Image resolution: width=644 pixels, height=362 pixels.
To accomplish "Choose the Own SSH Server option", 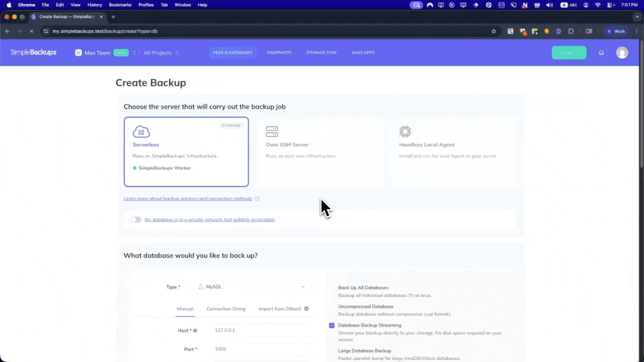I will [x=320, y=152].
